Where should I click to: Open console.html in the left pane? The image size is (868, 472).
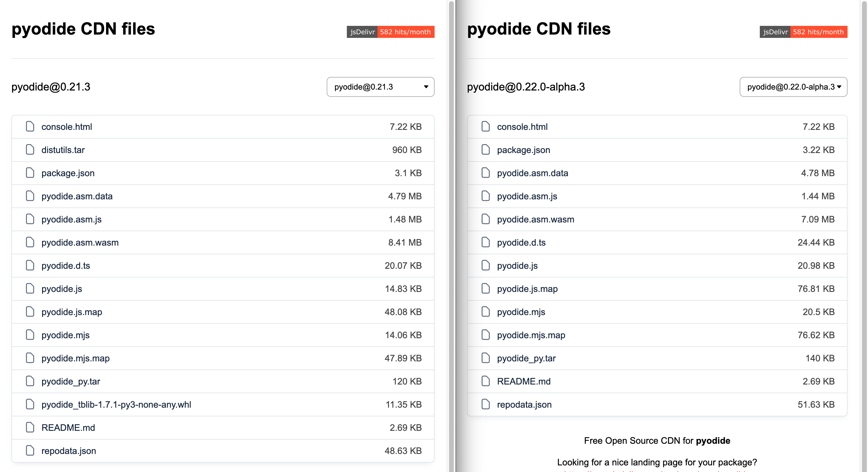[x=67, y=127]
